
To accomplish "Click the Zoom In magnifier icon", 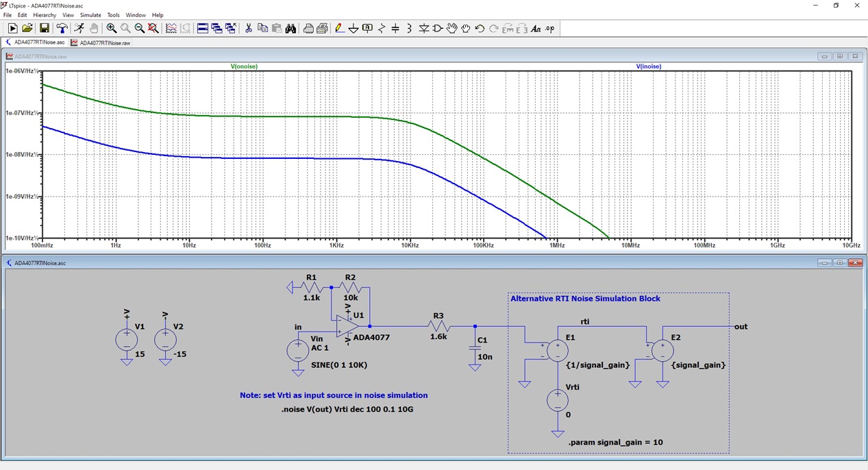I will pos(111,28).
